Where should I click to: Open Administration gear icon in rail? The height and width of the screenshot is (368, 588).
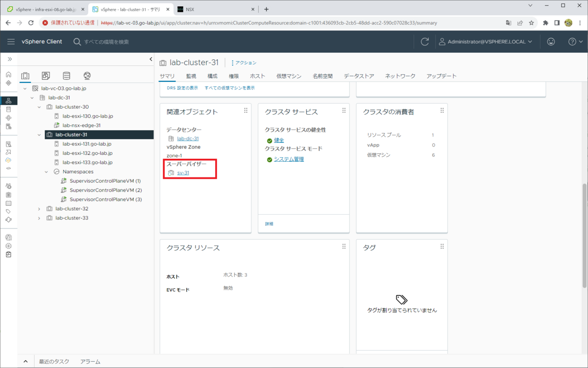pos(8,186)
